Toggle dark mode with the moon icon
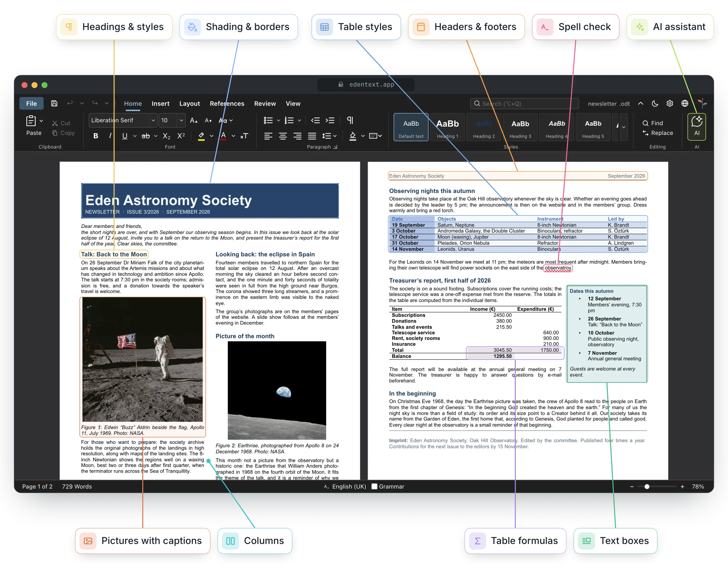728x568 pixels. coord(655,103)
